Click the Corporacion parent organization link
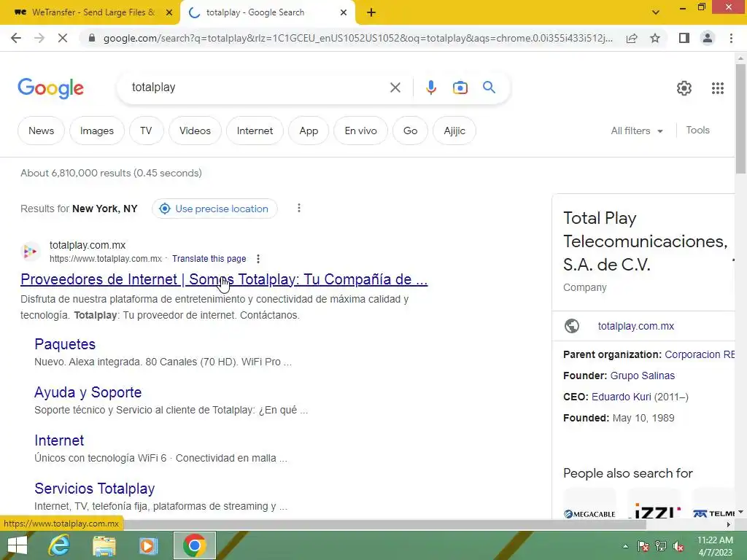Viewport: 747px width, 560px height. [x=700, y=355]
